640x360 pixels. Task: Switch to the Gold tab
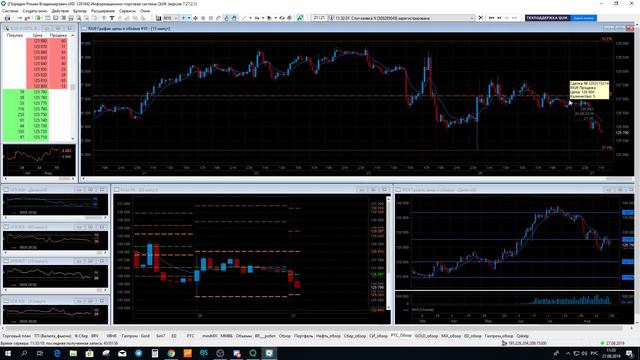145,336
